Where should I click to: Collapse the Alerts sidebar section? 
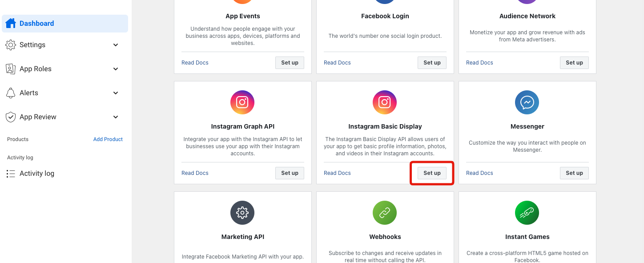tap(115, 93)
